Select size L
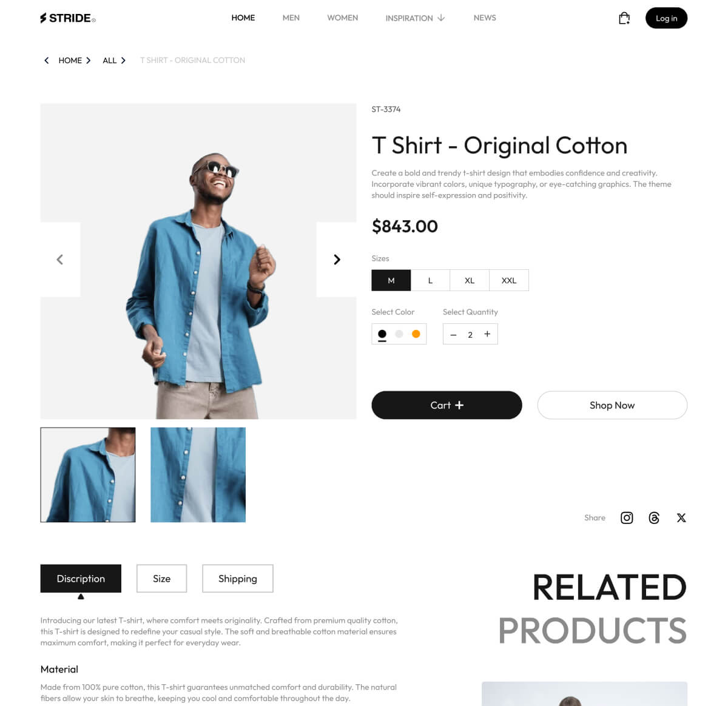 pos(430,280)
